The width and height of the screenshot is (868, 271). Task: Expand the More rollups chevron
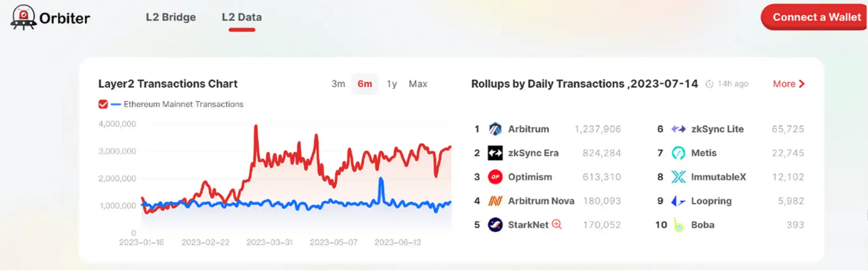click(801, 84)
